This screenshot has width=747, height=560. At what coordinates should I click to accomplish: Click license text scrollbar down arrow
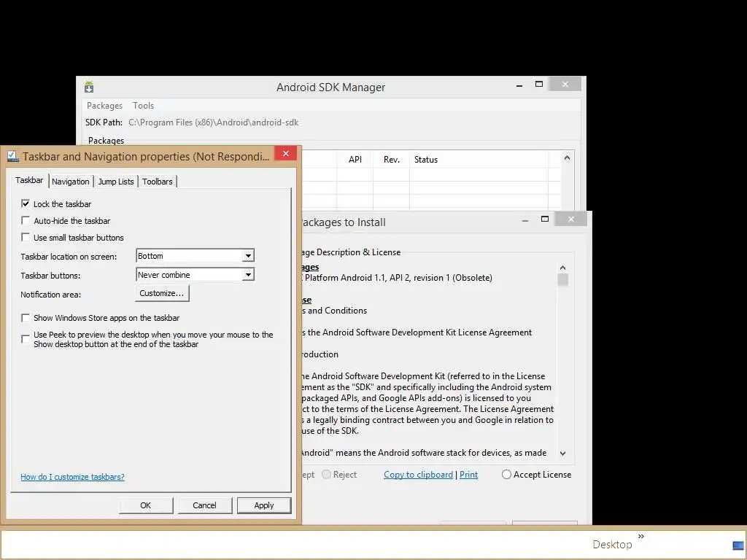[x=562, y=454]
